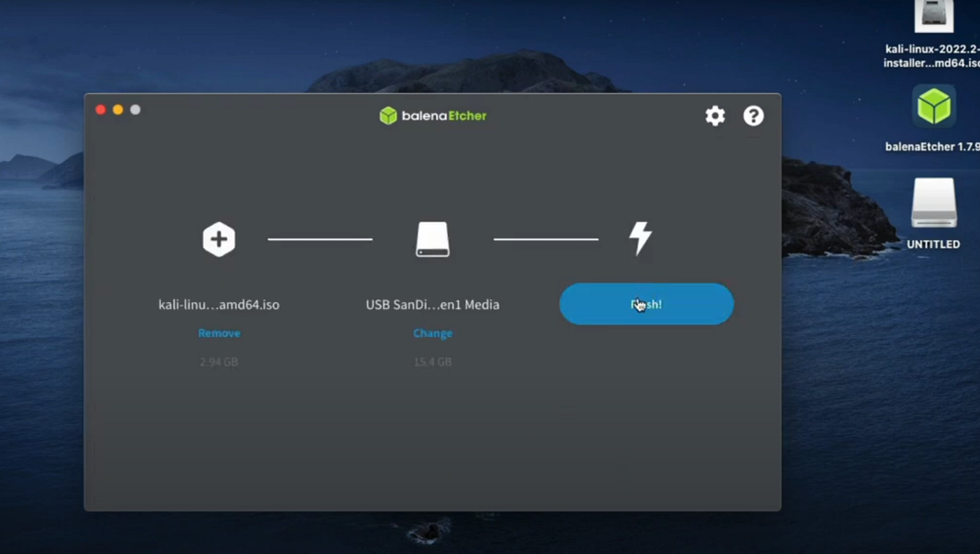980x554 pixels.
Task: Start flashing with the Flash! button
Action: click(x=646, y=304)
